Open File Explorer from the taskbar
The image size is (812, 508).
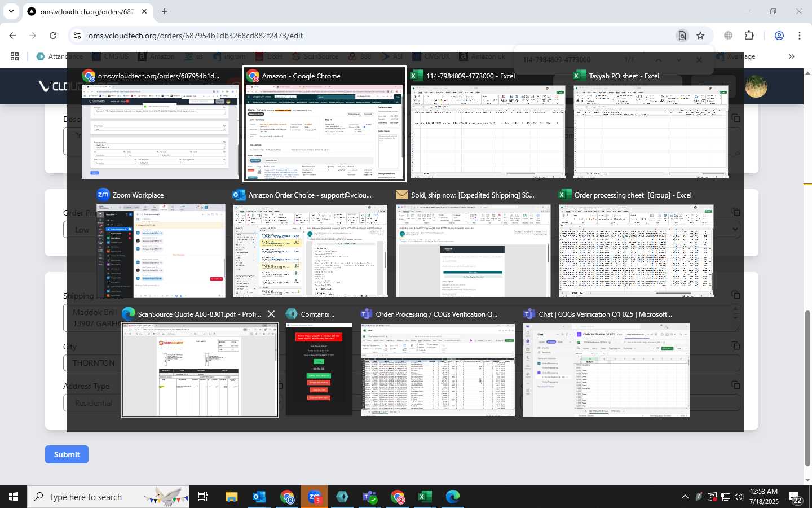point(232,497)
